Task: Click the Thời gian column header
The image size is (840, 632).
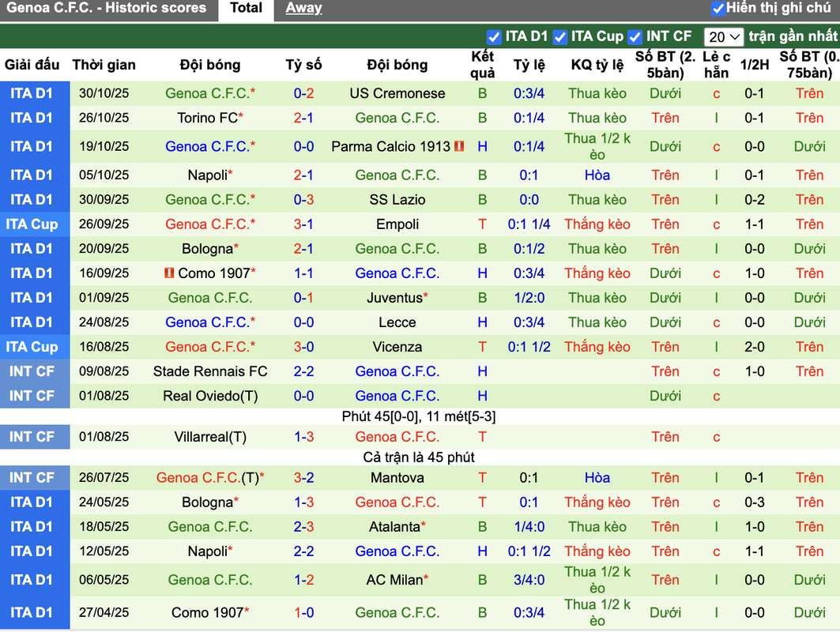Action: pos(104,65)
